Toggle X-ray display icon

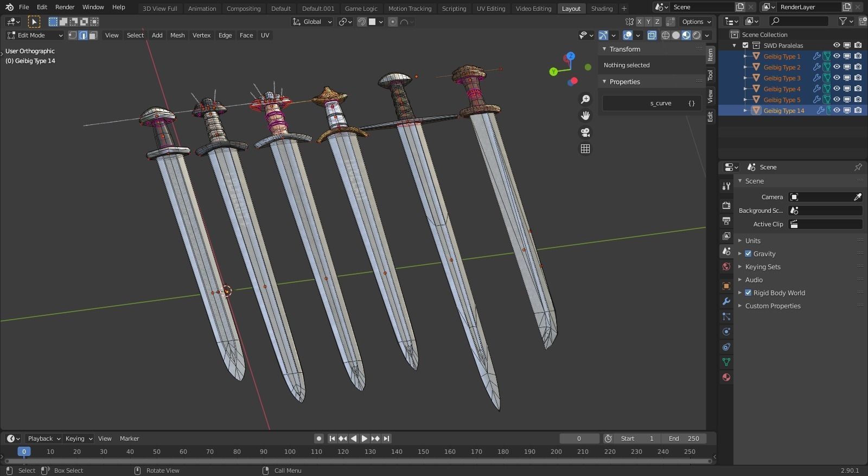pos(652,35)
